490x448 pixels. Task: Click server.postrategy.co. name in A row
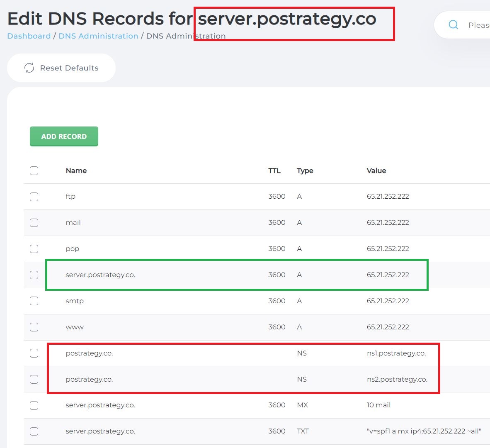tap(100, 275)
